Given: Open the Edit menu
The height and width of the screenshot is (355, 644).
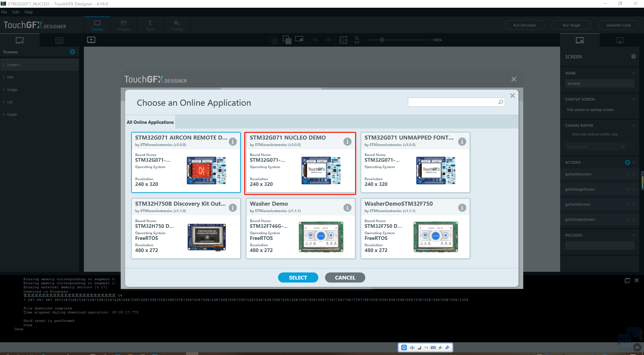Looking at the screenshot, I should pyautogui.click(x=16, y=12).
